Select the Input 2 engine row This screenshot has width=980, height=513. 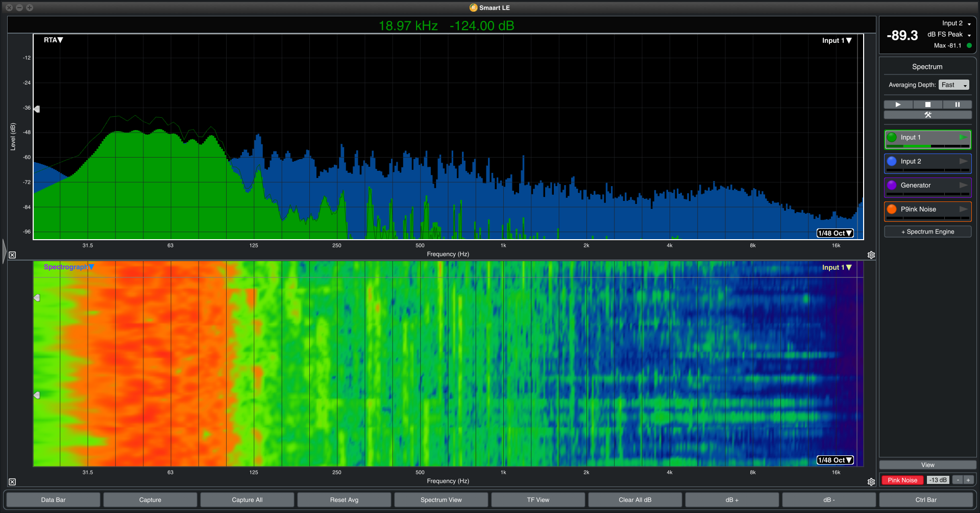coord(927,163)
